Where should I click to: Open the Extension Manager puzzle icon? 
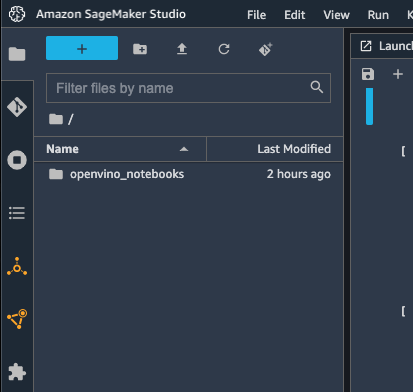pos(17,372)
